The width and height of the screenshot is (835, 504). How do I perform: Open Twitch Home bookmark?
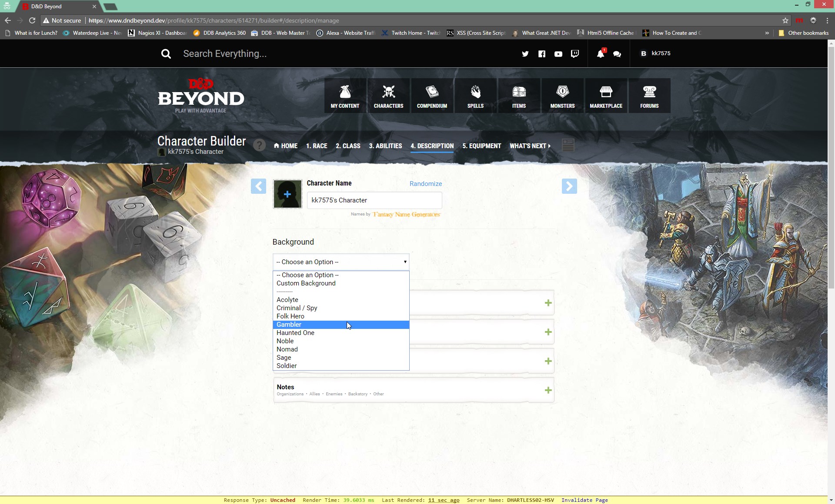411,33
